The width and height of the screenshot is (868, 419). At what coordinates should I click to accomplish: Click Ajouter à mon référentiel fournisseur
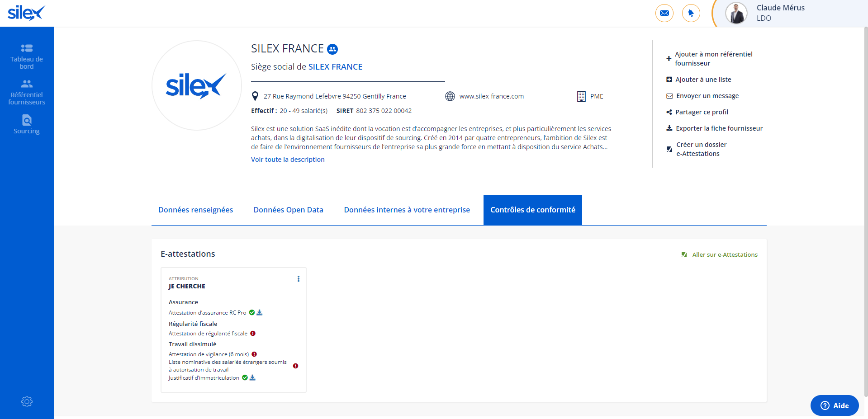tap(713, 59)
